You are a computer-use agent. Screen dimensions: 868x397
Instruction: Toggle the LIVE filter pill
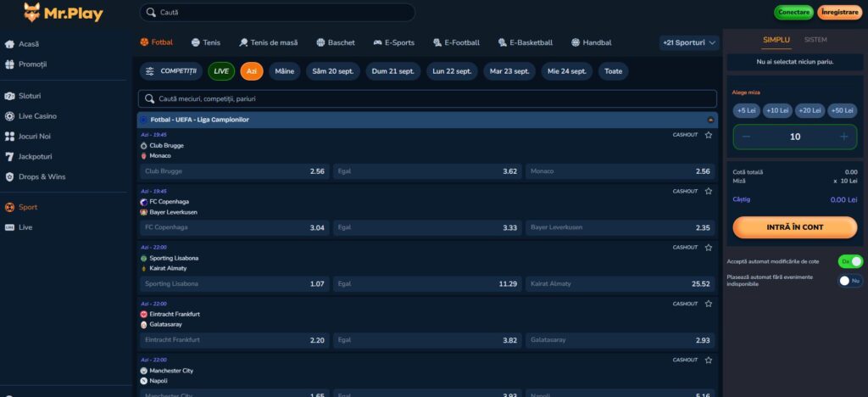click(221, 71)
